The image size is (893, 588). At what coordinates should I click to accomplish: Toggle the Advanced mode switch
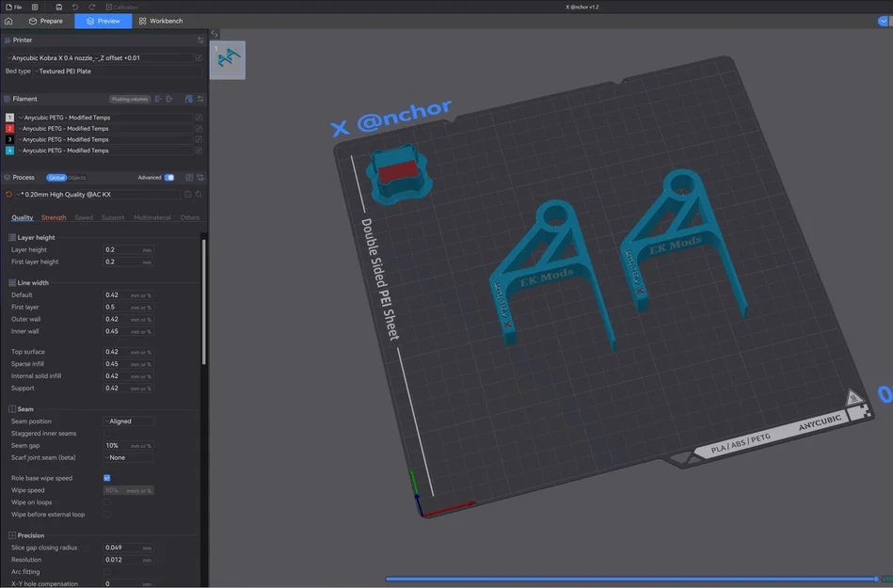pos(169,178)
